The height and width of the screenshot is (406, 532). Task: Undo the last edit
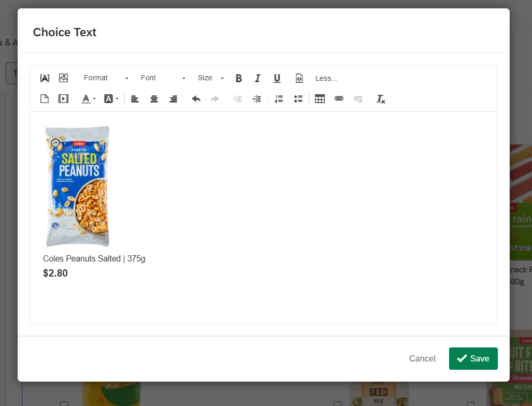point(196,99)
